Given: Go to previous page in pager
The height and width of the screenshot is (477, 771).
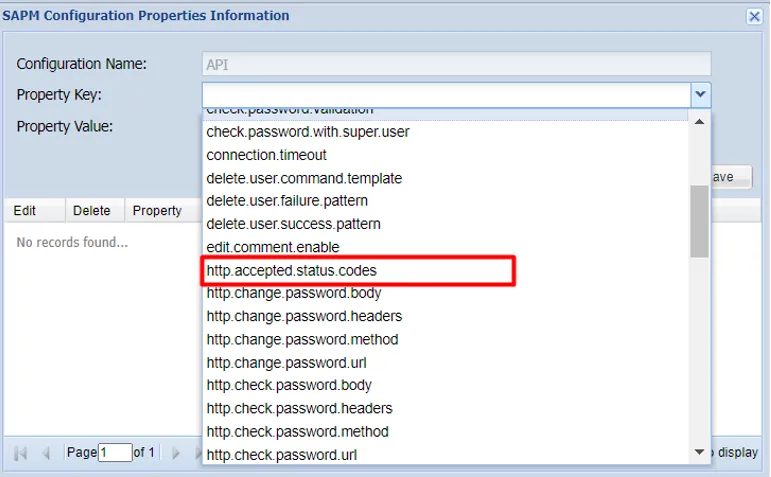Looking at the screenshot, I should [46, 452].
